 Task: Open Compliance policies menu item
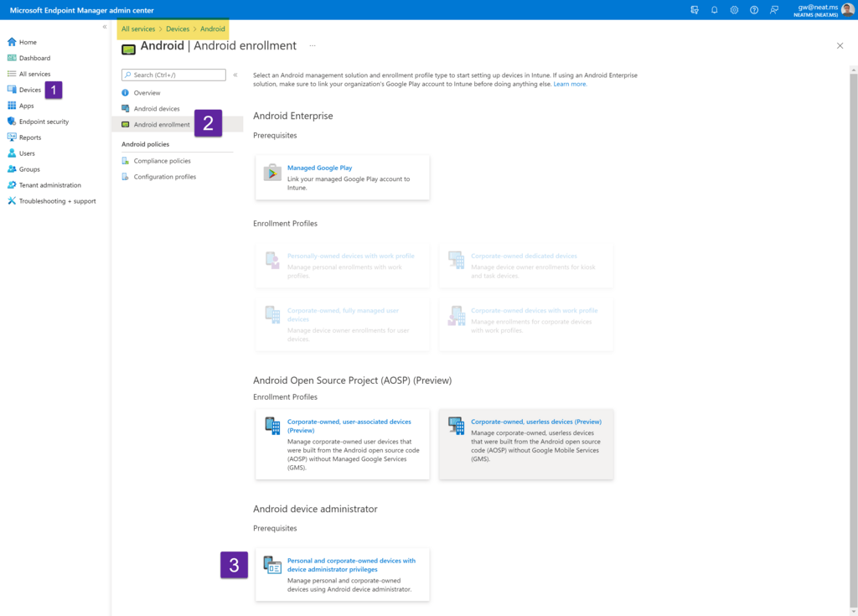[x=162, y=161]
